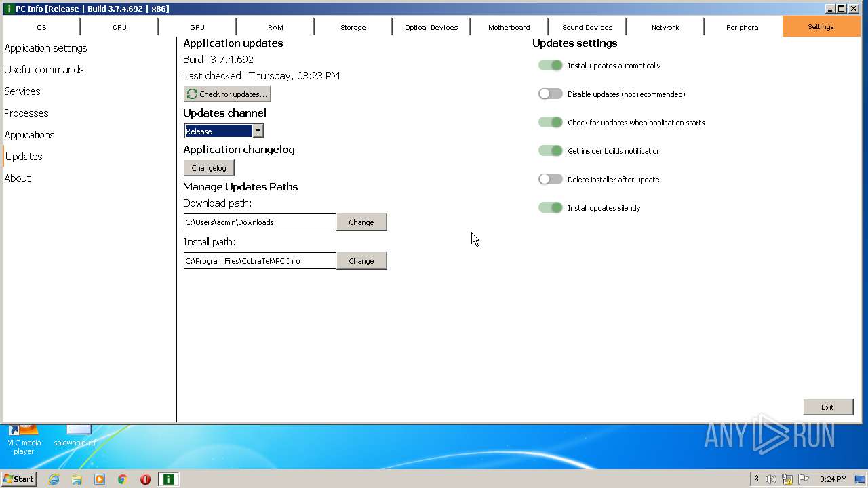This screenshot has width=868, height=488.
Task: Toggle Check for updates when application starts
Action: point(550,123)
